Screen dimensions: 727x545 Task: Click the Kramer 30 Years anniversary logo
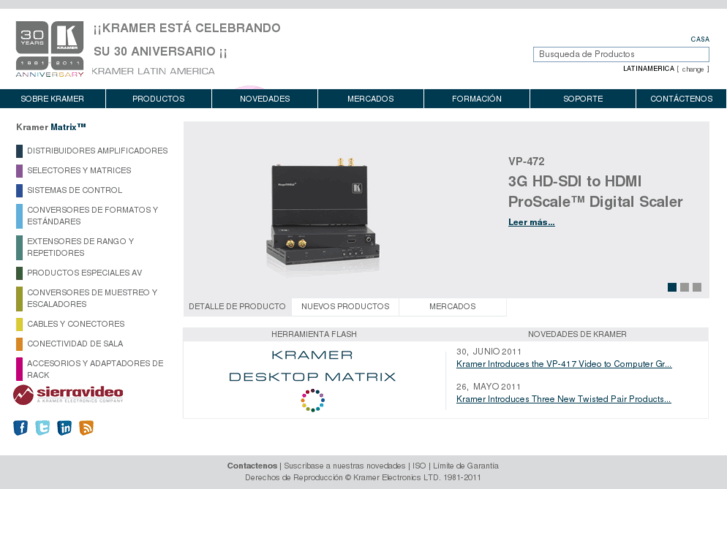[x=50, y=49]
